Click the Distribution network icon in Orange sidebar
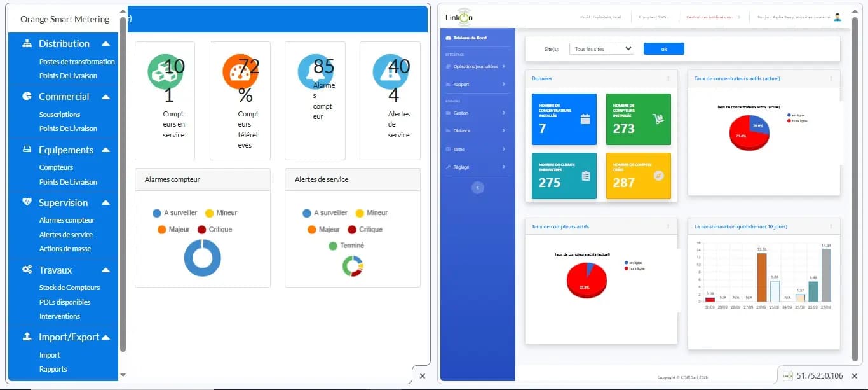868x390 pixels. coord(27,44)
